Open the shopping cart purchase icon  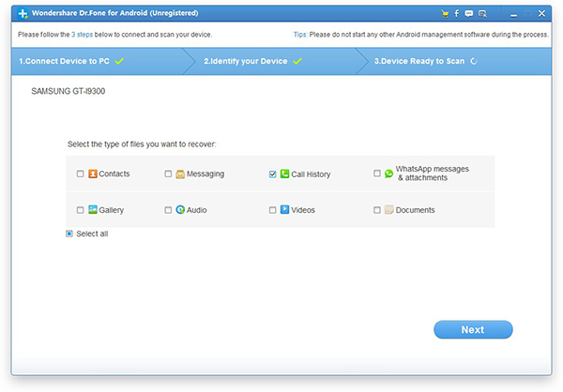[445, 14]
